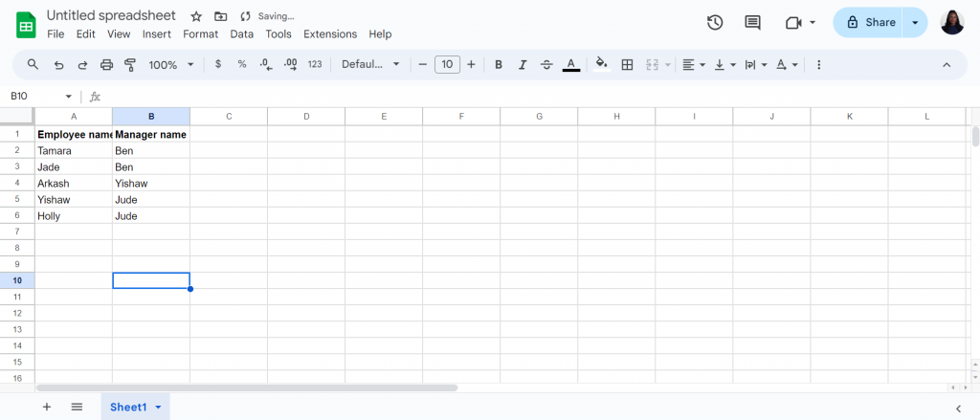
Task: Toggle bold formatting
Action: click(498, 64)
